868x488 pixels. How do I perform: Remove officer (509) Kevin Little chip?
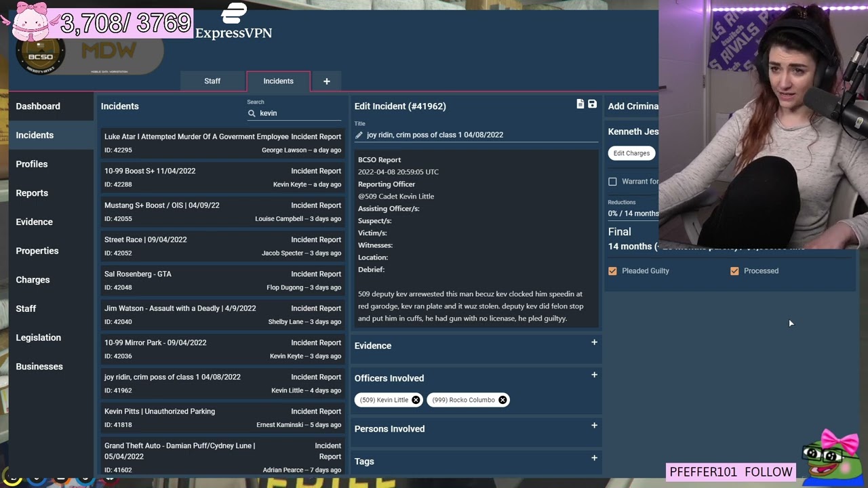pyautogui.click(x=416, y=400)
